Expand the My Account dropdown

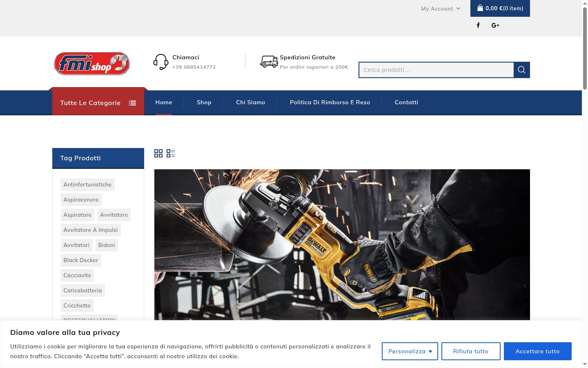pyautogui.click(x=441, y=9)
